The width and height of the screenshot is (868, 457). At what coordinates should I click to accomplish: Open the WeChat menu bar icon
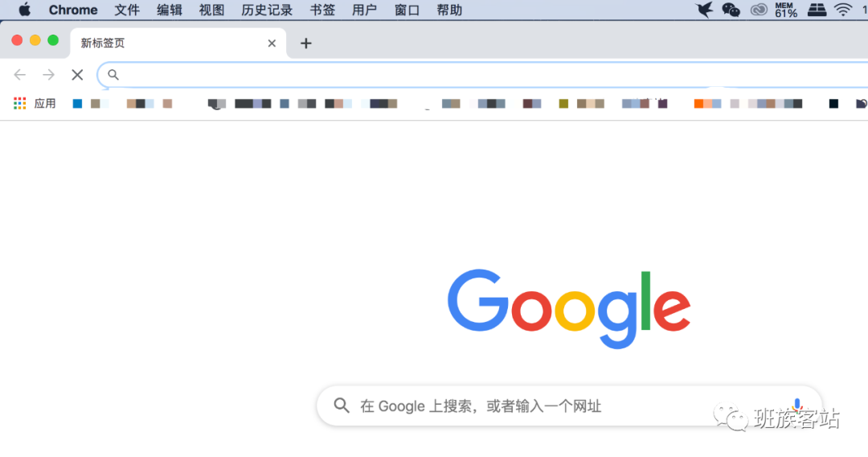pos(731,10)
